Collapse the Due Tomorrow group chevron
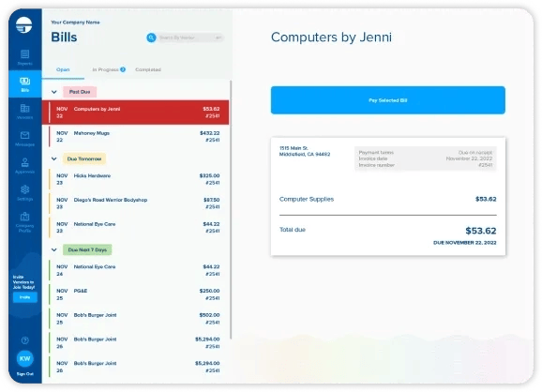 (x=54, y=159)
